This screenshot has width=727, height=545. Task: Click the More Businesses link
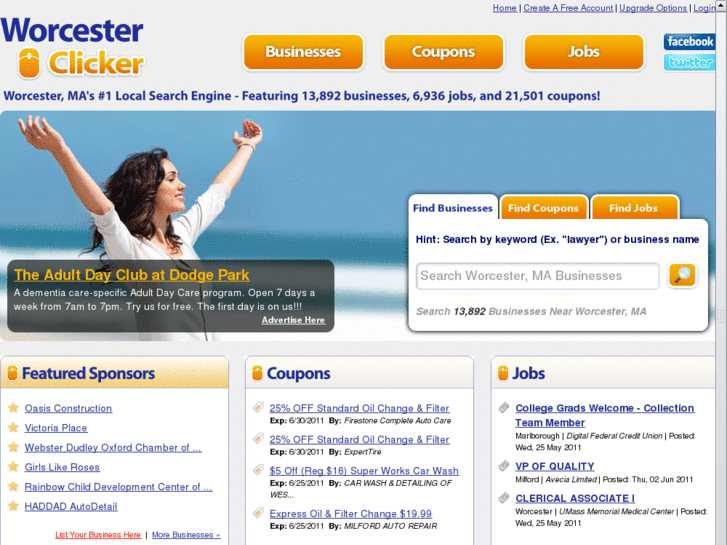(186, 535)
